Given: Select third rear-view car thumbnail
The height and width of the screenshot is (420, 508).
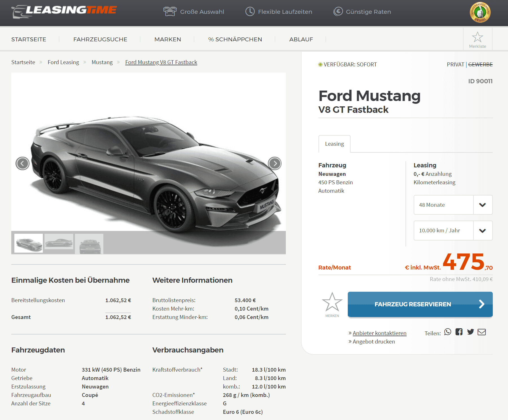Looking at the screenshot, I should [89, 244].
